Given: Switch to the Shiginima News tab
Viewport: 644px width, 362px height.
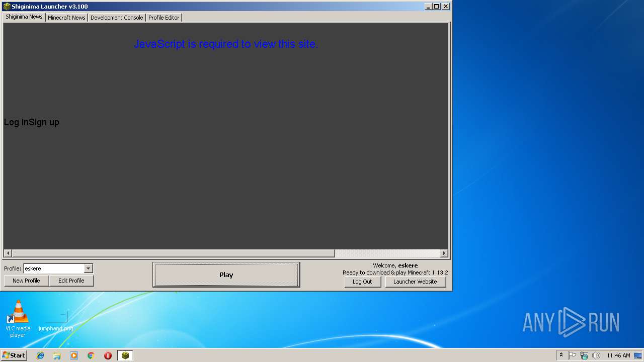Looking at the screenshot, I should [x=24, y=17].
